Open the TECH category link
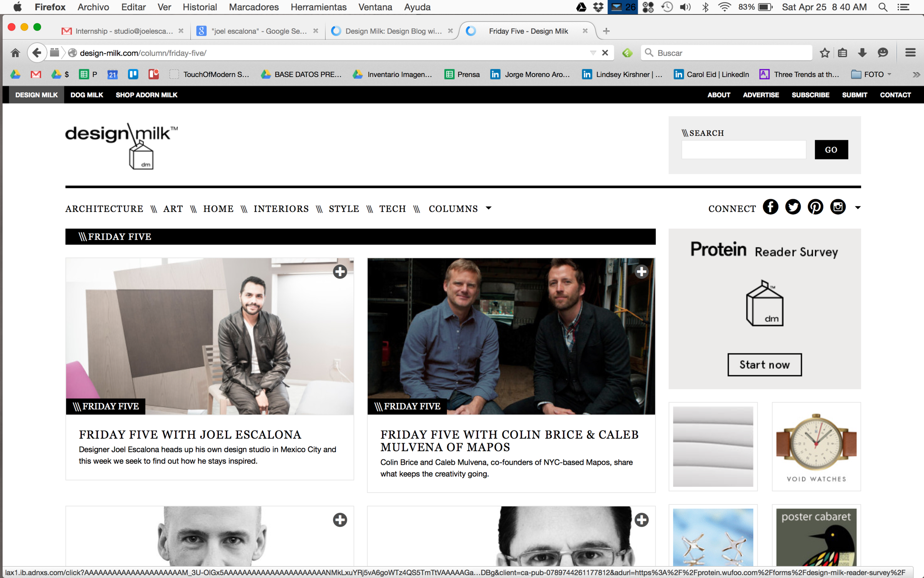Screen dimensions: 924x578 click(392, 209)
